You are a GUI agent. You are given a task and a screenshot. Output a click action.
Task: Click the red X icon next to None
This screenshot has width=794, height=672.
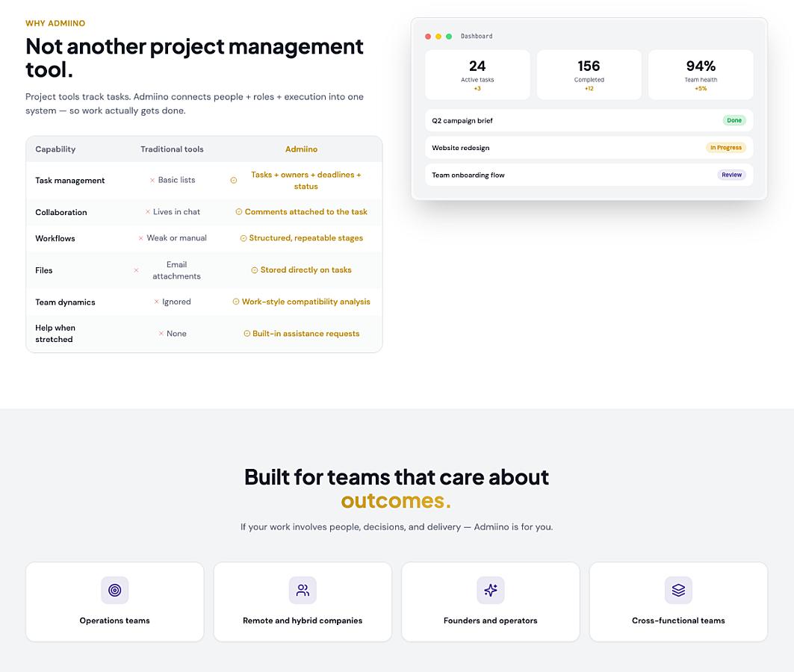click(x=161, y=334)
